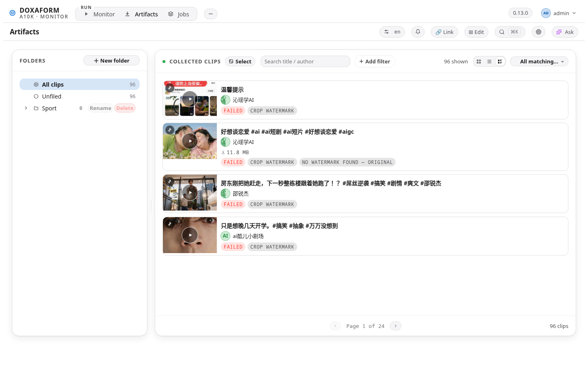Expand the Sport folder

pos(26,108)
